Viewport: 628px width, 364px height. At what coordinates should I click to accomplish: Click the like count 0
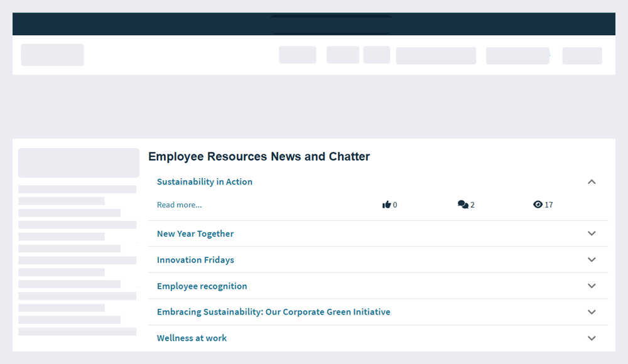click(x=395, y=205)
